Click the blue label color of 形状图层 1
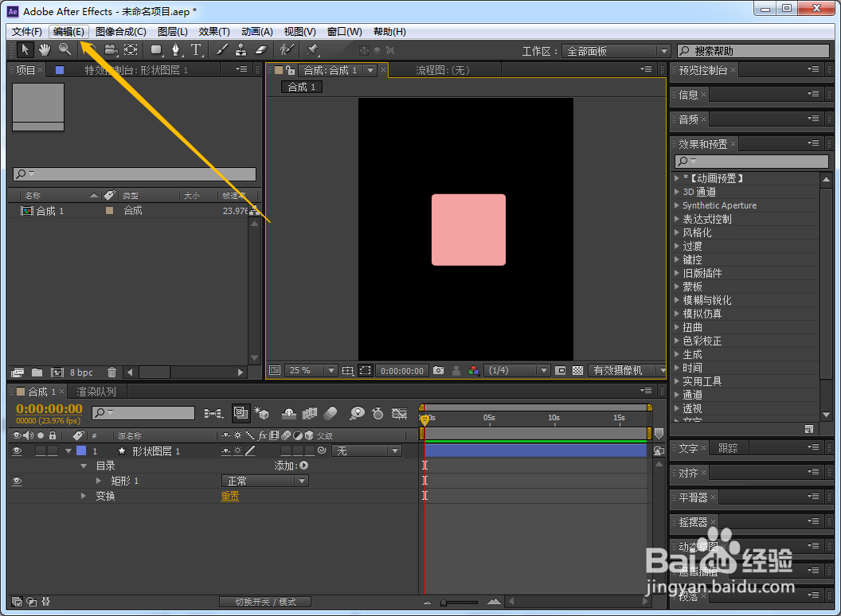The height and width of the screenshot is (616, 841). [x=81, y=451]
